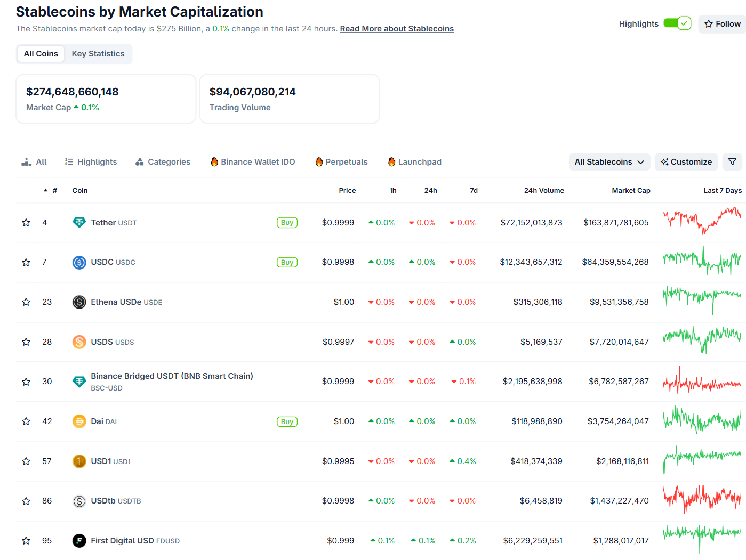Screen dimensions: 746x560
Task: Click the First Digital USD logo
Action: pos(79,541)
